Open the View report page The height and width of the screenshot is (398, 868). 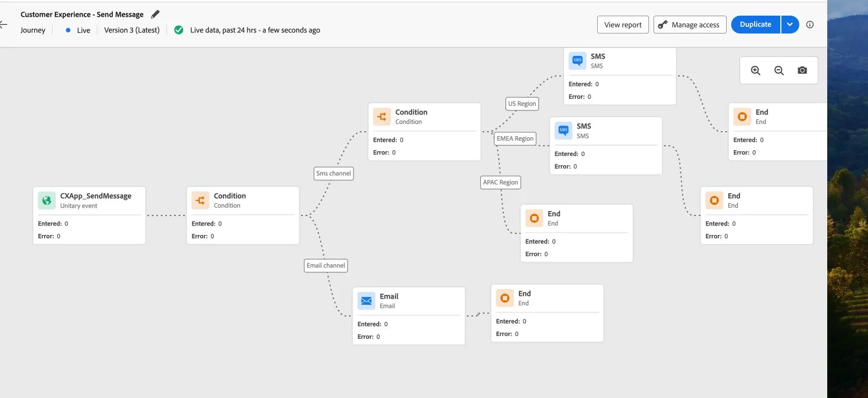623,25
